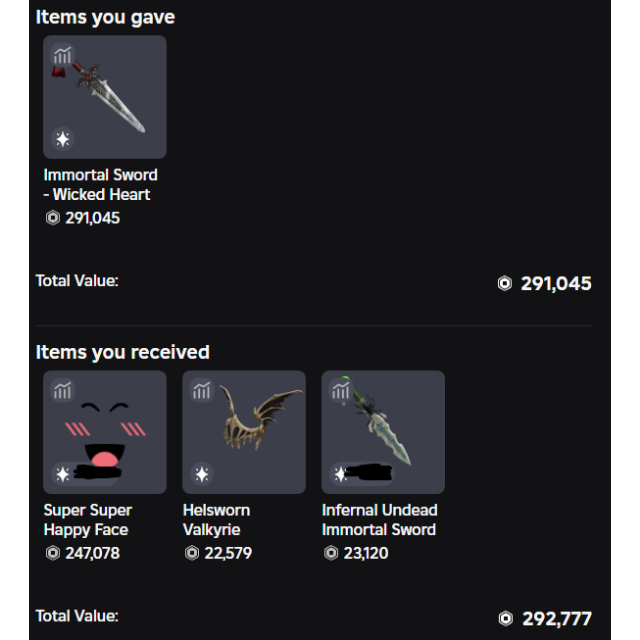The width and height of the screenshot is (640, 640).
Task: Click the chart icon on Super Super Happy Face
Action: point(63,390)
